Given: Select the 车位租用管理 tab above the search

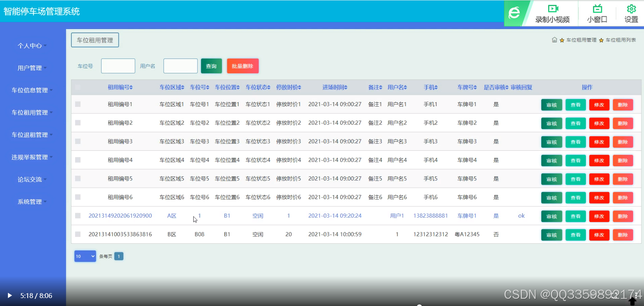Looking at the screenshot, I should pos(95,40).
